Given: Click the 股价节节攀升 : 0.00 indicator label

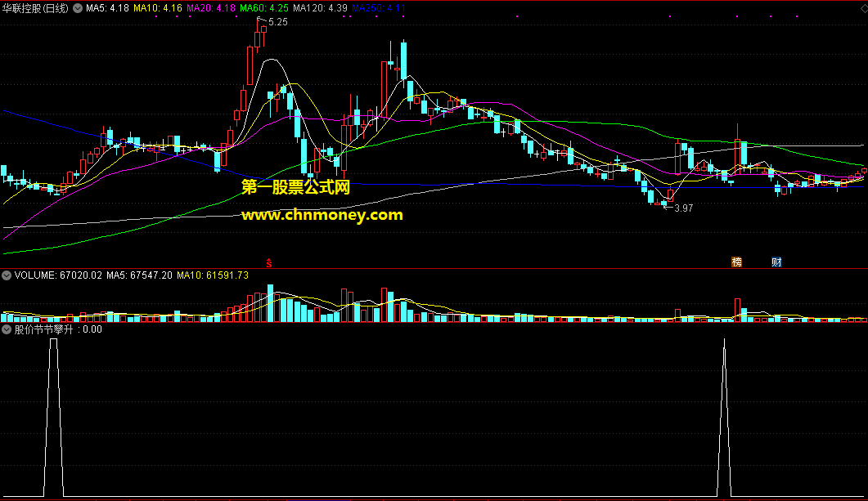Looking at the screenshot, I should (x=58, y=329).
